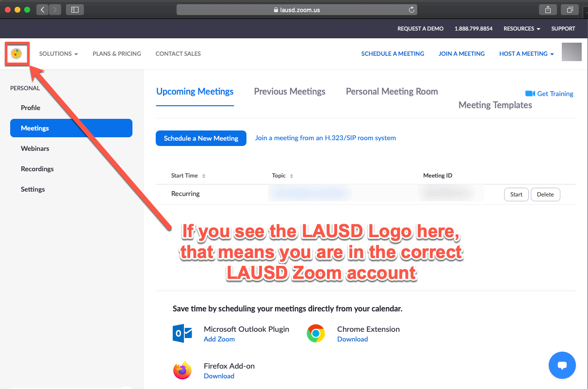
Task: Sort meetings by Start Time
Action: (188, 175)
